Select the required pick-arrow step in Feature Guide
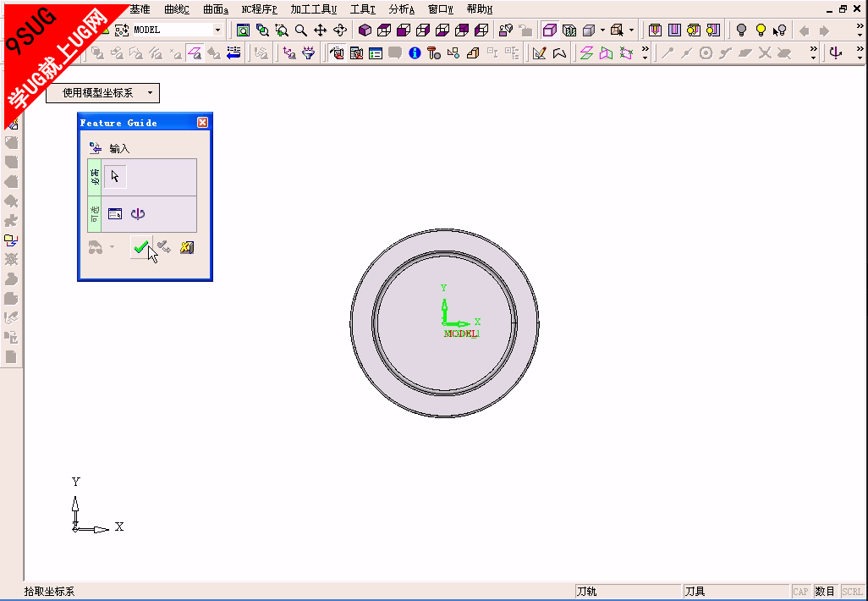 tap(115, 177)
